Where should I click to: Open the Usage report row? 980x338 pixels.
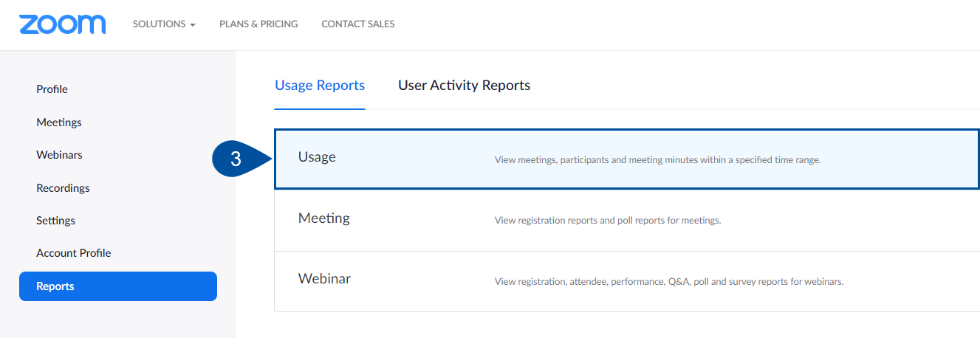627,159
